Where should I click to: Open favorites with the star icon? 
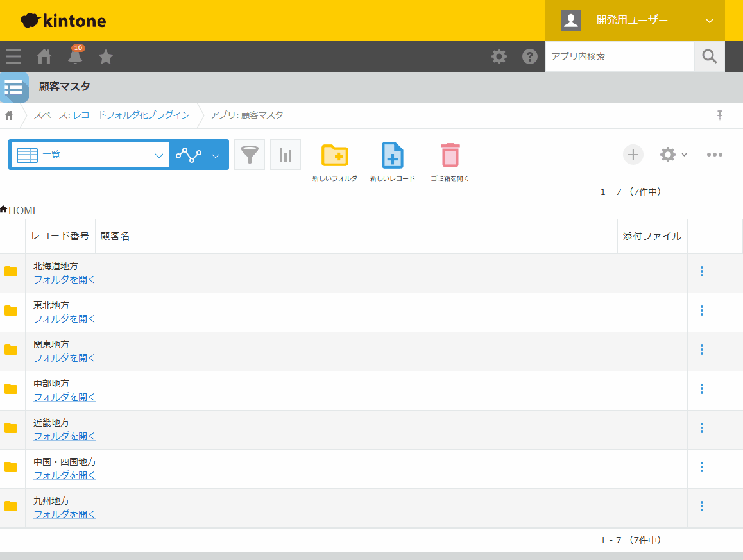(x=106, y=56)
